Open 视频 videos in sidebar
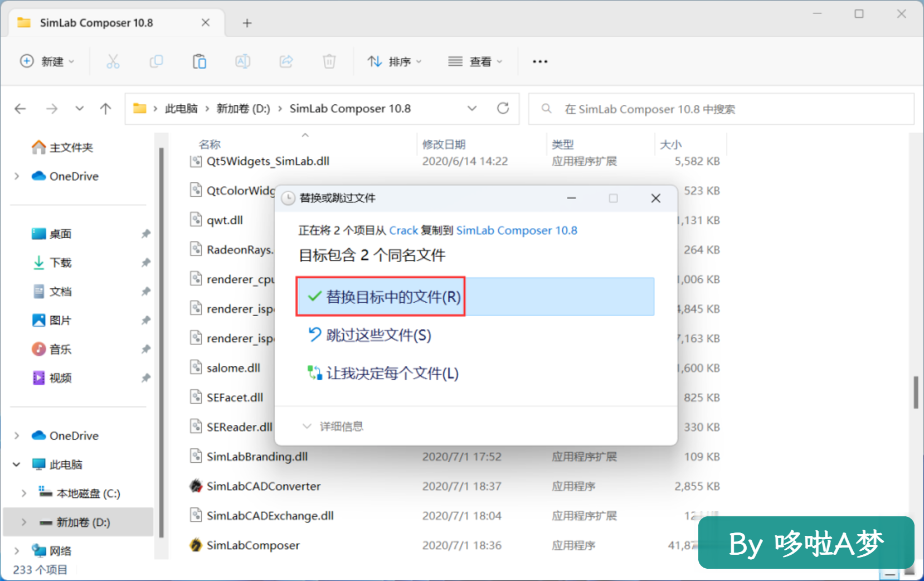This screenshot has height=581, width=924. tap(52, 378)
